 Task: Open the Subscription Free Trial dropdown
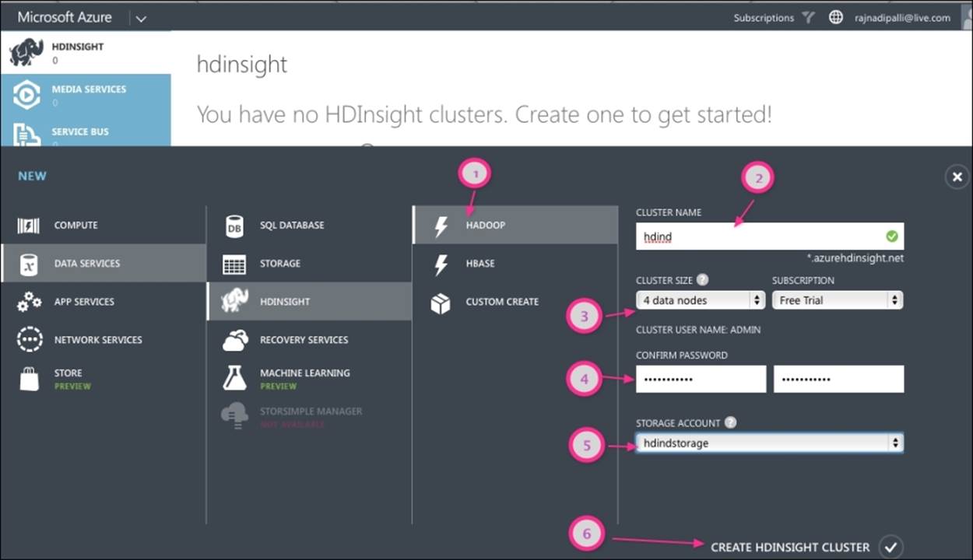tap(838, 300)
